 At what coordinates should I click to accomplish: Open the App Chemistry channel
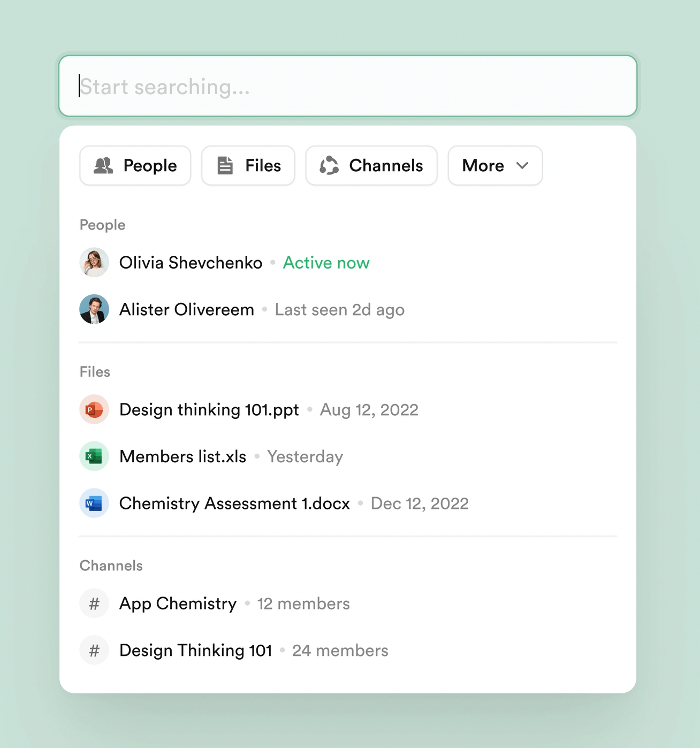coord(178,604)
